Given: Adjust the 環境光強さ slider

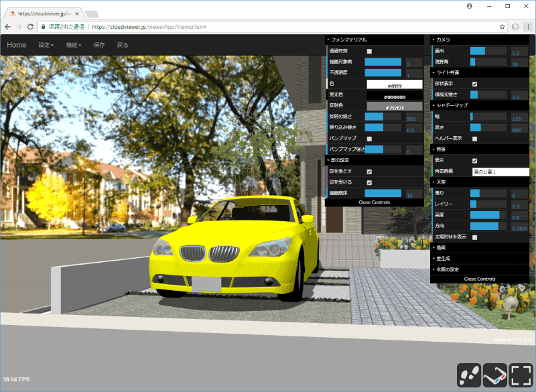Looking at the screenshot, I should pos(488,94).
